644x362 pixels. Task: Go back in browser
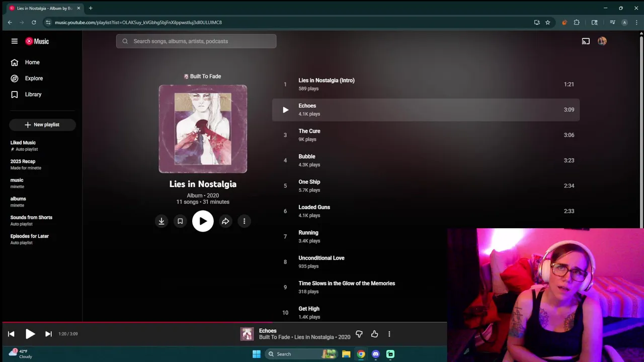pyautogui.click(x=10, y=22)
